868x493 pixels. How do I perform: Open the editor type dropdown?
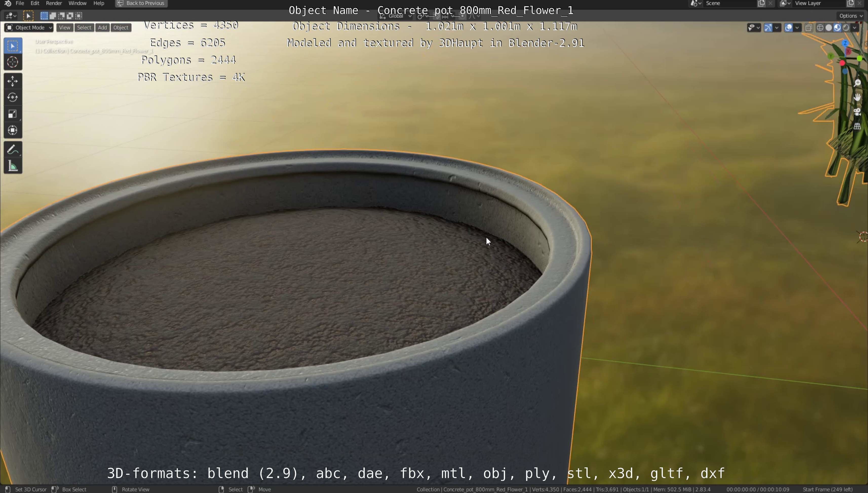tap(11, 16)
